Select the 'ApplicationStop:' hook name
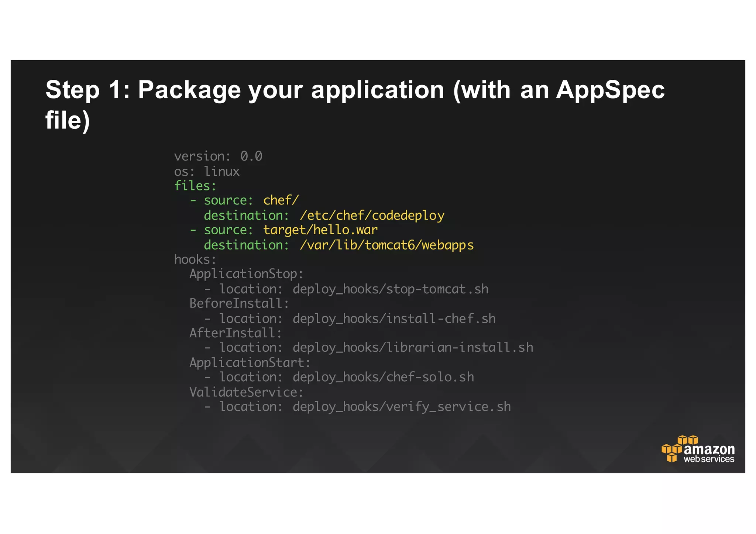The width and height of the screenshot is (756, 534). pos(246,274)
